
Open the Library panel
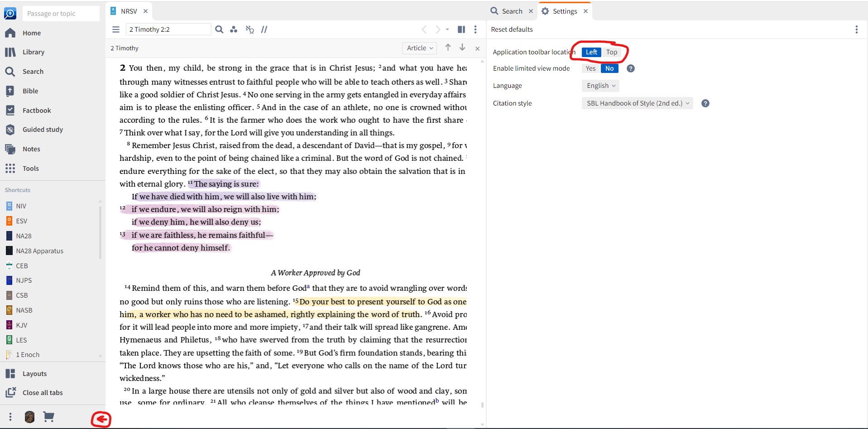pyautogui.click(x=34, y=52)
